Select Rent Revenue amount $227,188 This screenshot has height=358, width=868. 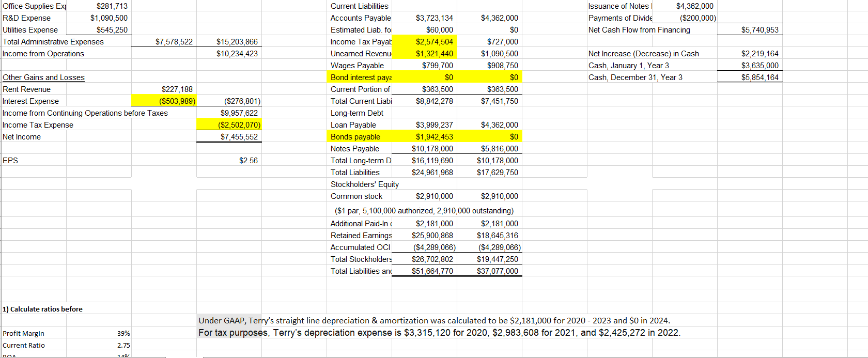point(177,89)
